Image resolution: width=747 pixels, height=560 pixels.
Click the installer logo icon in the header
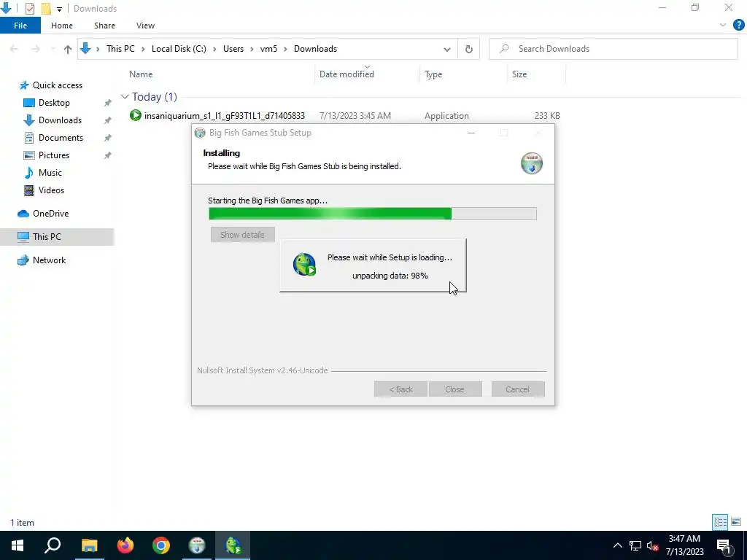pyautogui.click(x=532, y=163)
